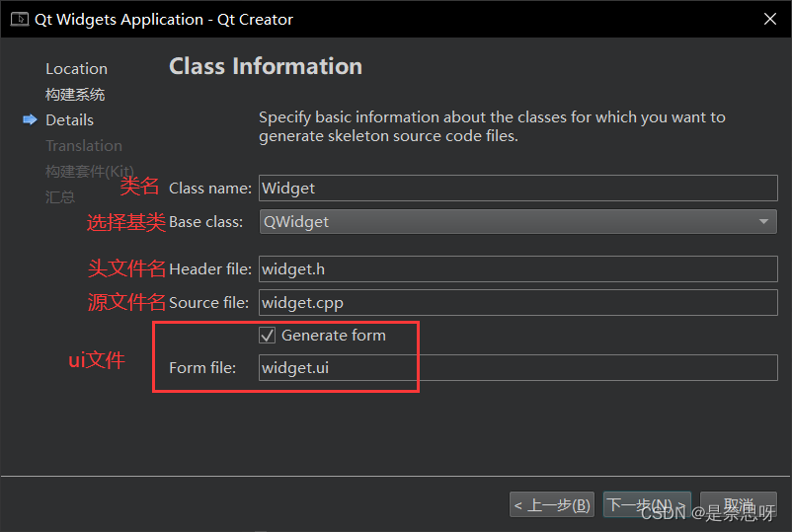Go back with the 上一步(B) button
Image resolution: width=792 pixels, height=532 pixels.
pos(552,504)
